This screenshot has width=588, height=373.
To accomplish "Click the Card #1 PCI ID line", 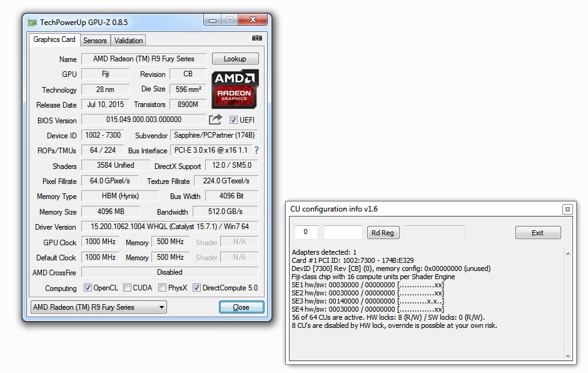I will [x=353, y=260].
